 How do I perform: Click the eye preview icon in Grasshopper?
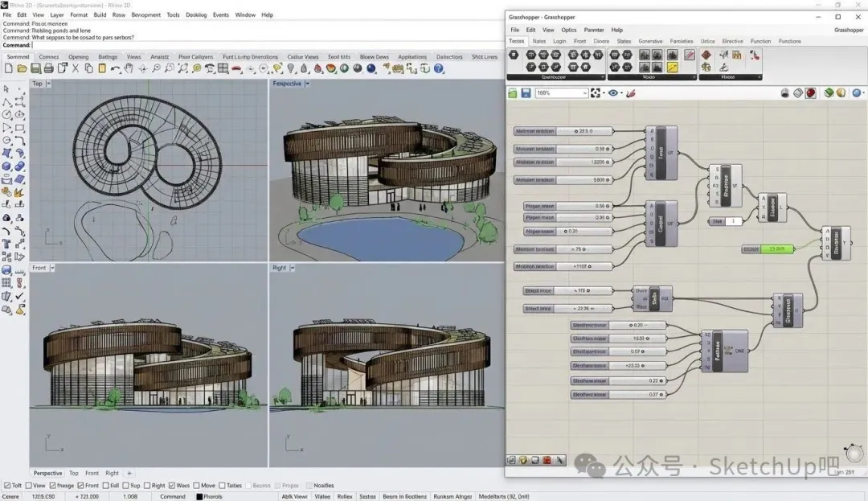pyautogui.click(x=613, y=93)
